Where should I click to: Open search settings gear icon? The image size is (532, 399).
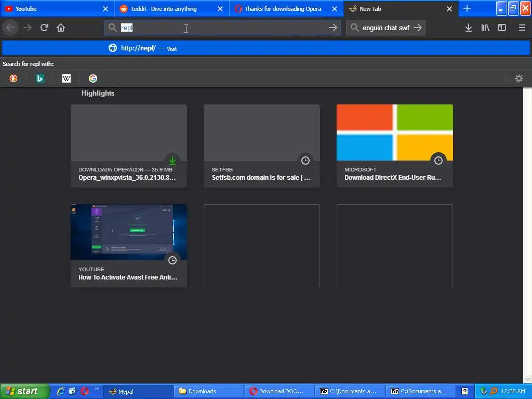click(519, 78)
